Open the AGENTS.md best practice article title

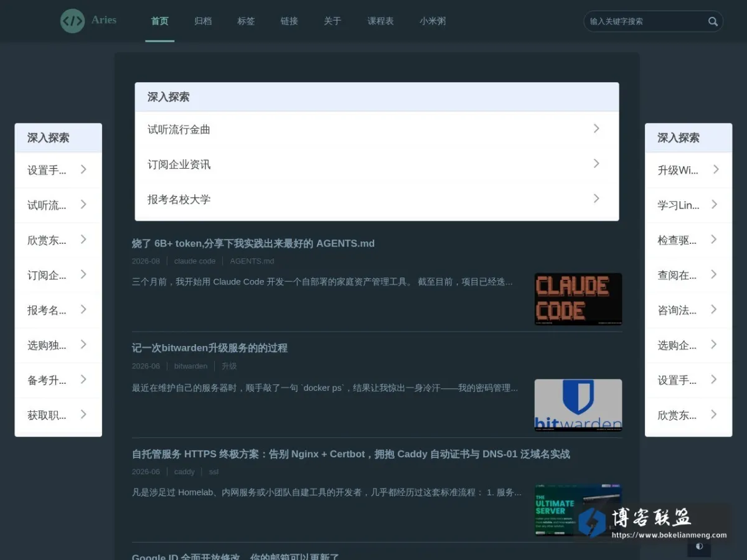tap(253, 243)
